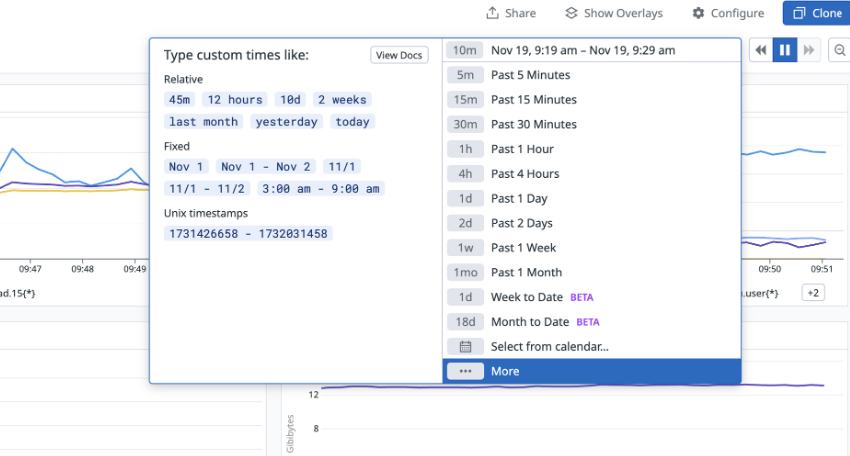Select Past 15 Minutes time range
The image size is (850, 456).
pyautogui.click(x=591, y=100)
